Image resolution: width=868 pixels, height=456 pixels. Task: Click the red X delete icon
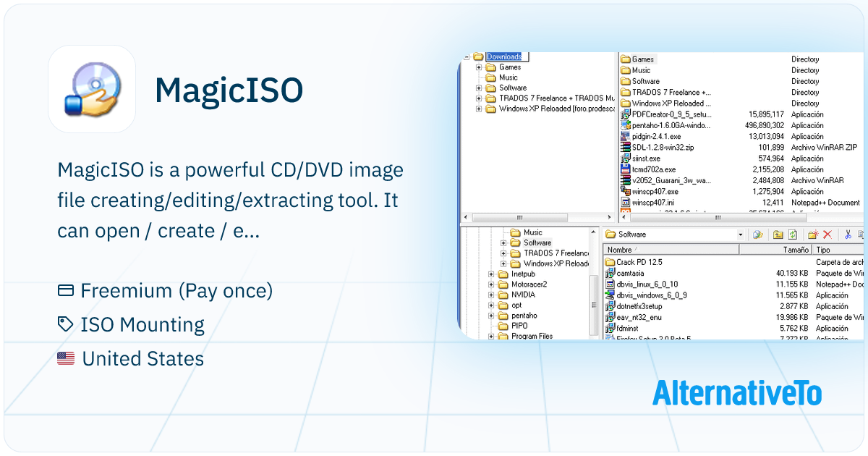(827, 235)
